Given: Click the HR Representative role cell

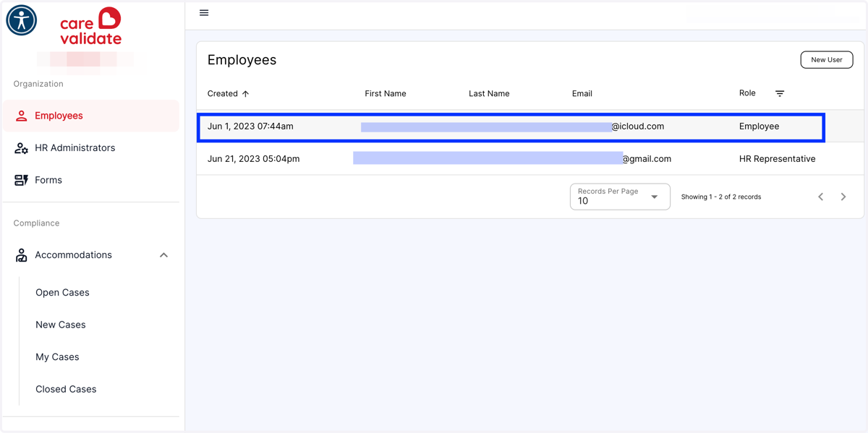Looking at the screenshot, I should [x=778, y=159].
